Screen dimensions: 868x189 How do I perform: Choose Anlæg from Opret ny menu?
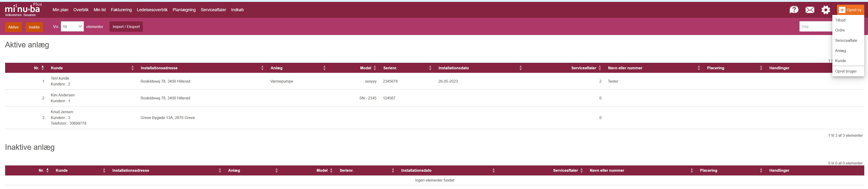click(848, 51)
